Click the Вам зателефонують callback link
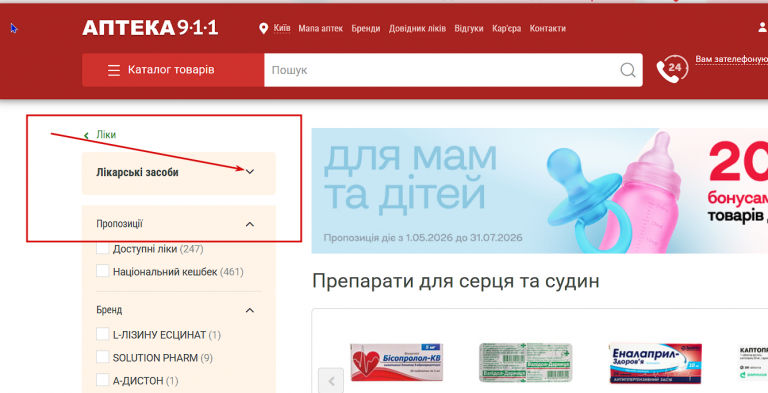Viewport: 768px width, 393px height. coord(732,59)
